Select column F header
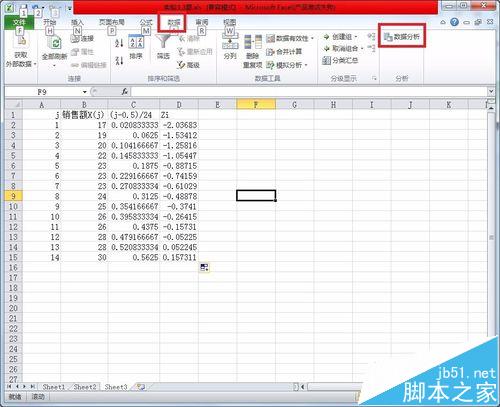Screen dimensions: 500x407 pos(256,105)
